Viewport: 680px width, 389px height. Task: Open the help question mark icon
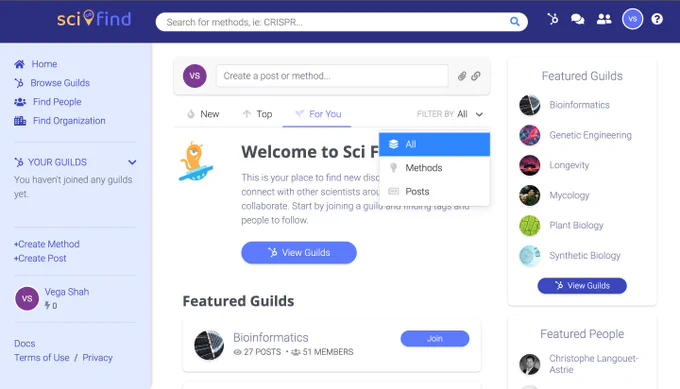point(657,19)
